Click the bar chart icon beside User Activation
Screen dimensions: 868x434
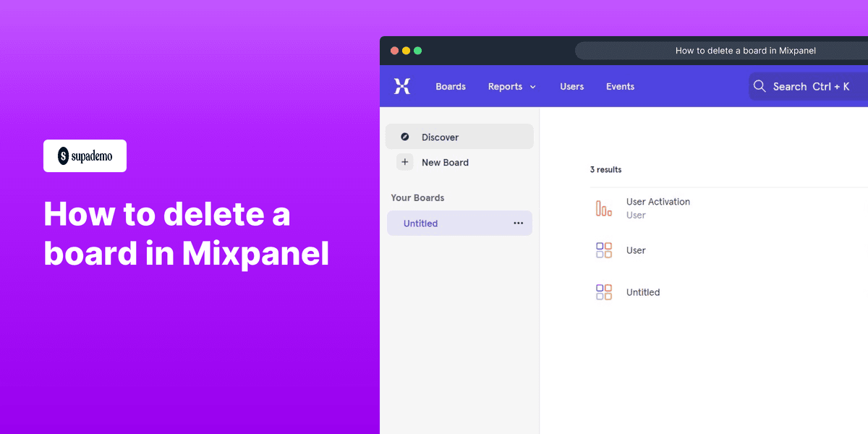click(x=603, y=208)
